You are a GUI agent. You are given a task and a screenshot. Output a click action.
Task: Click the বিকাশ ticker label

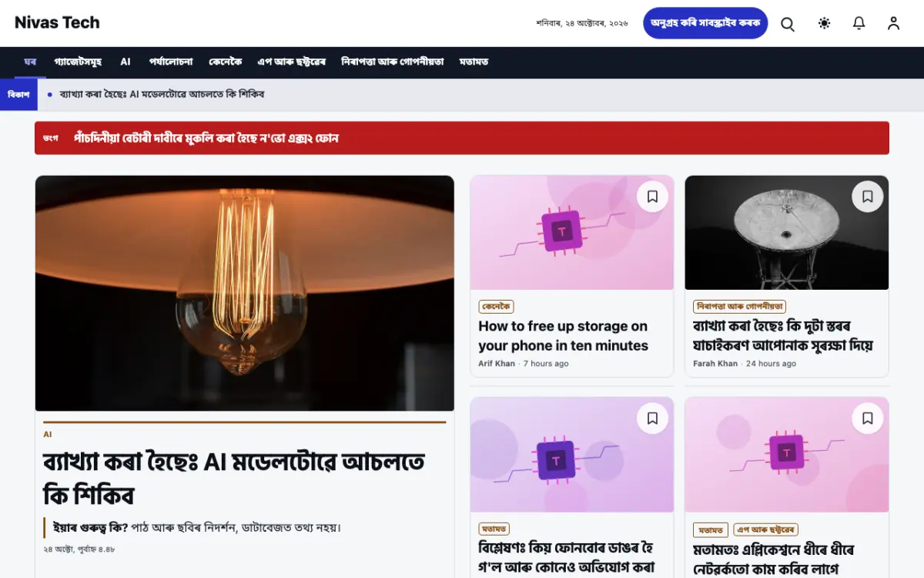18,94
